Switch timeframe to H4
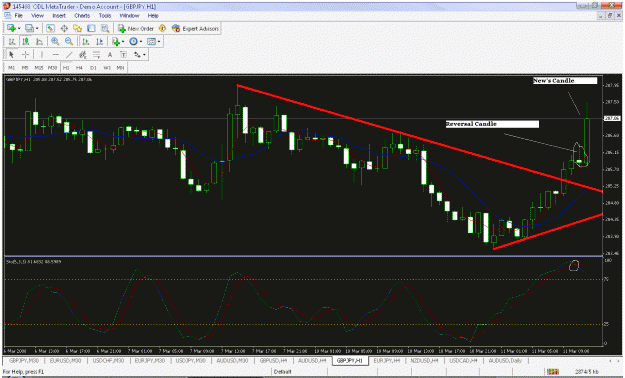This screenshot has width=625, height=378. pyautogui.click(x=79, y=68)
